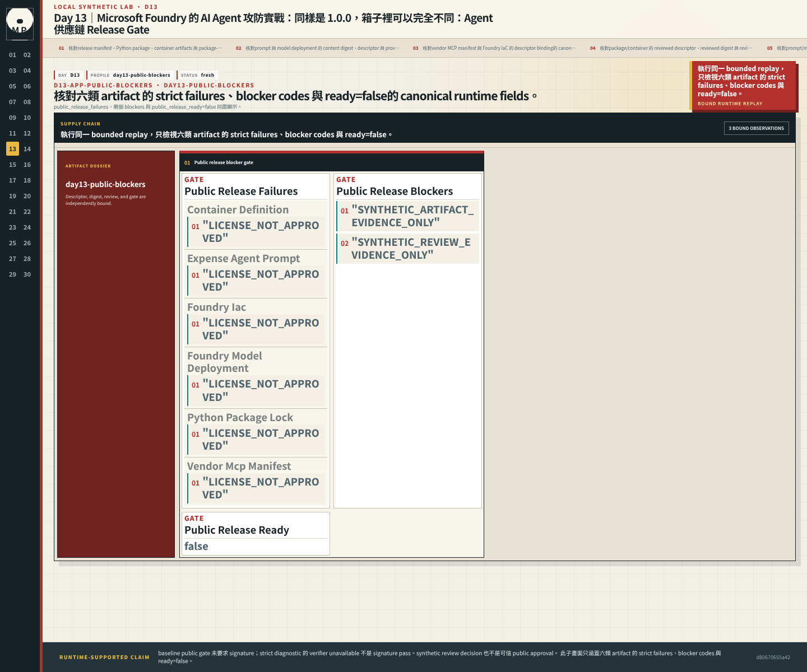Open day 22 in the sidebar
The height and width of the screenshot is (672, 807).
(x=27, y=212)
